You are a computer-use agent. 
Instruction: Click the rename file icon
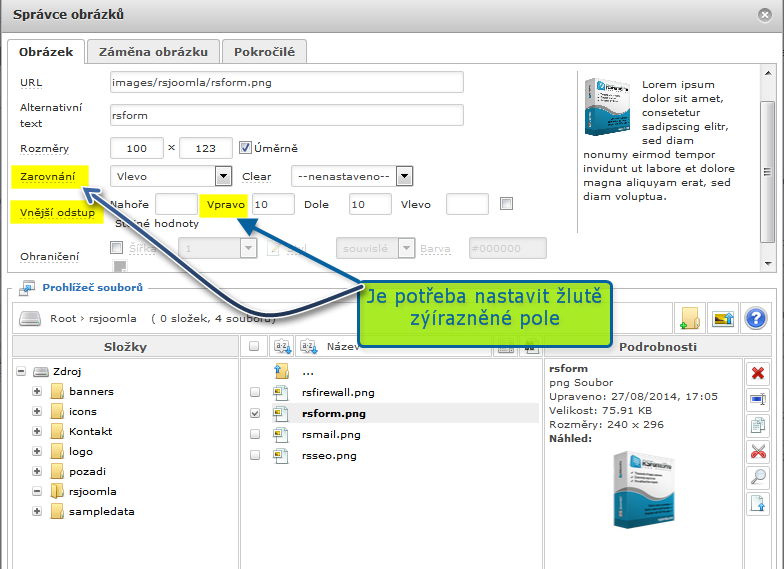tap(757, 399)
